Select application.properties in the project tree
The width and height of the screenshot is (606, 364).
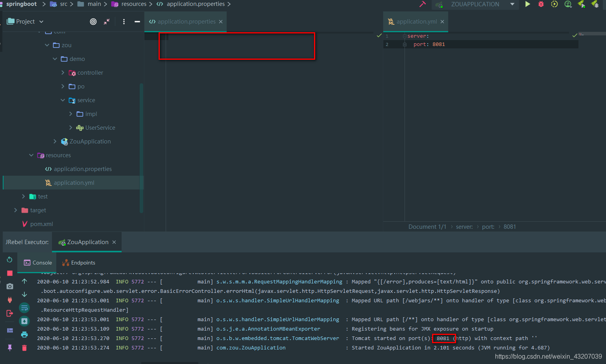point(83,169)
